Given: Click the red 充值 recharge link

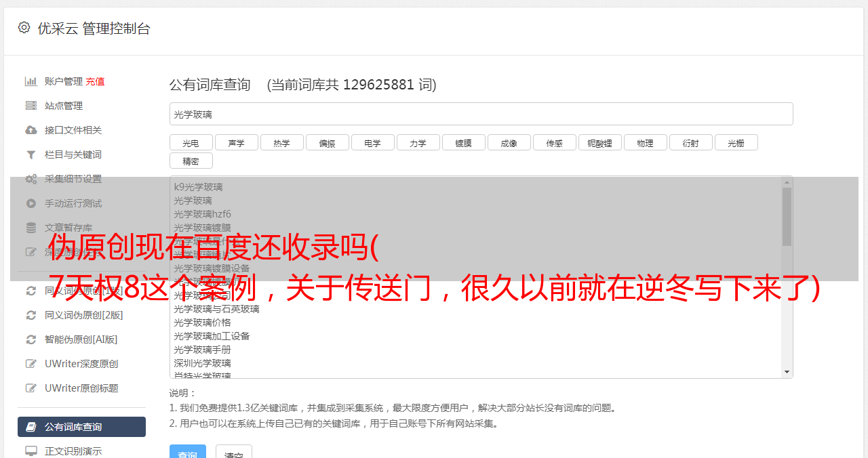Looking at the screenshot, I should [95, 81].
